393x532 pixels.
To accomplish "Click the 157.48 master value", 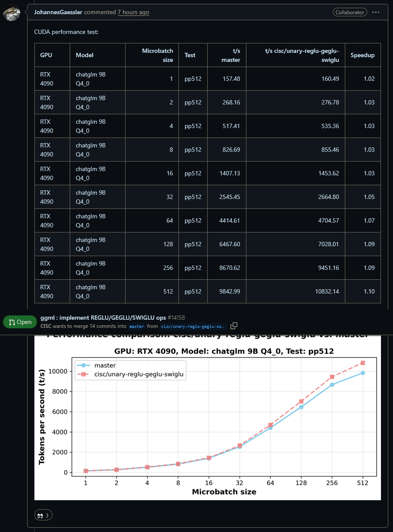I will point(231,79).
